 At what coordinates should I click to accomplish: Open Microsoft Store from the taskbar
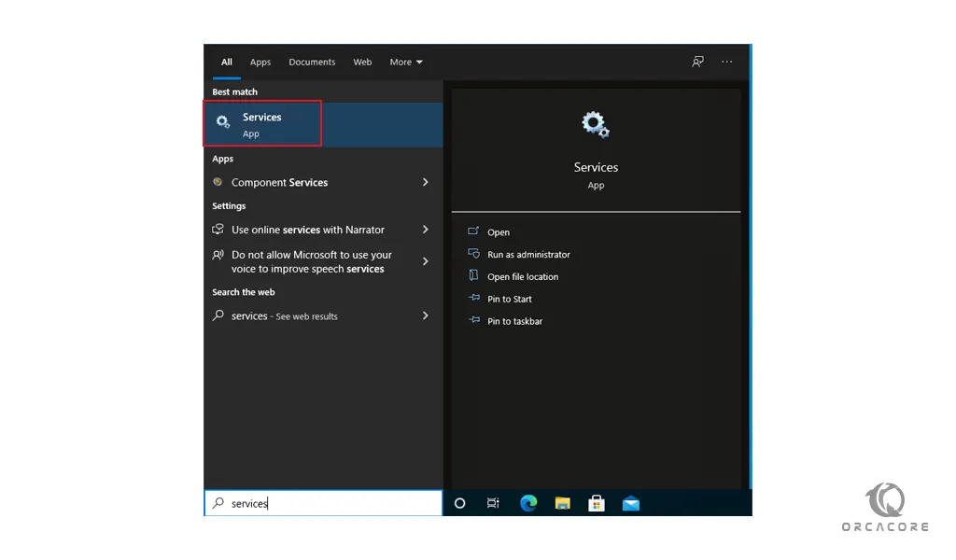click(597, 503)
